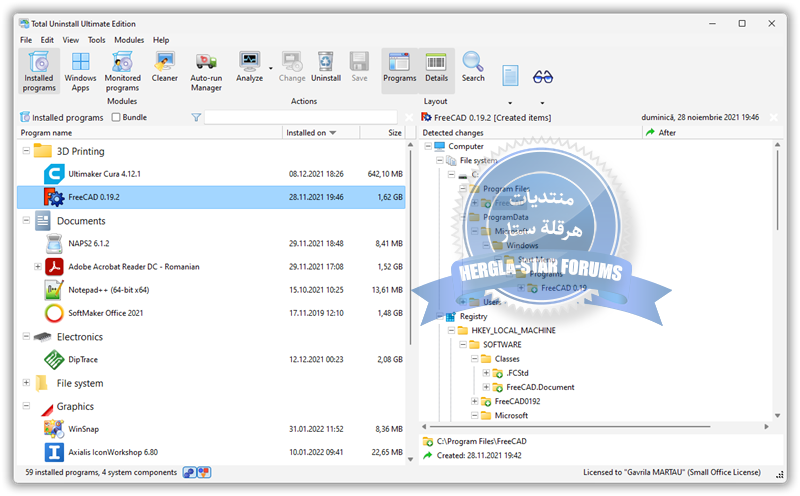The image size is (800, 496).
Task: Click the Detected changes column header
Action: (531, 133)
